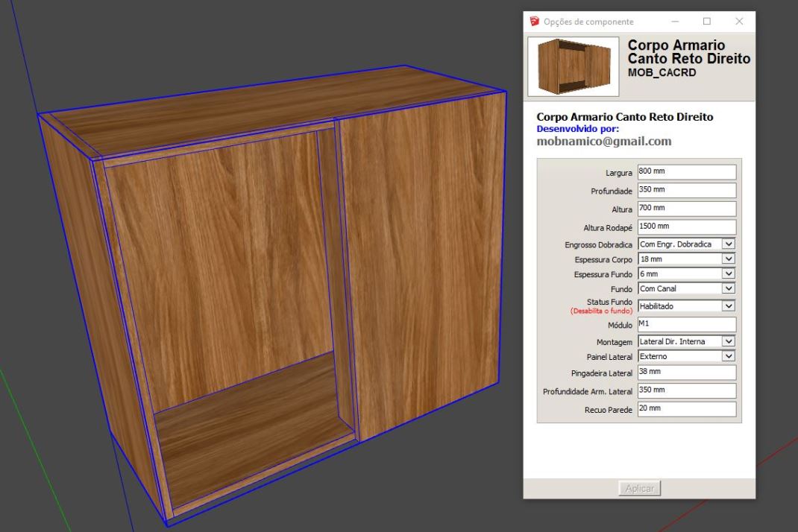Screen dimensions: 798x532
Task: Click the Profundiade input field
Action: tap(686, 190)
